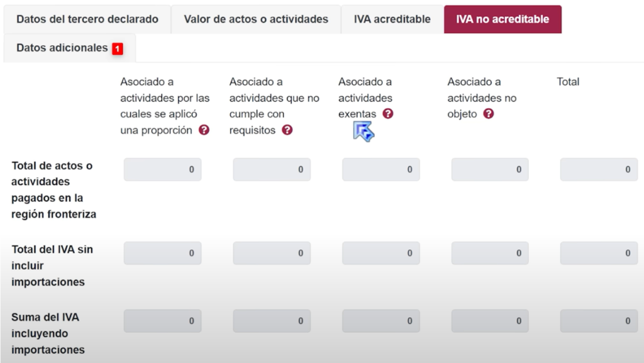Click help icon next to 'actividades no objeto'
The image size is (644, 363).
[489, 114]
